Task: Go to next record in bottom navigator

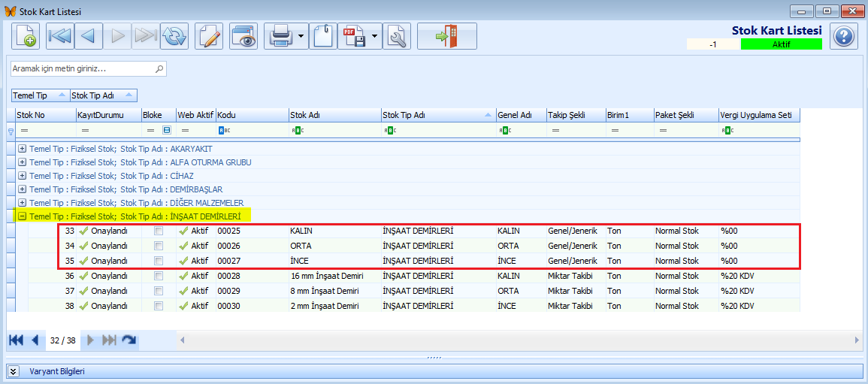Action: 92,340
